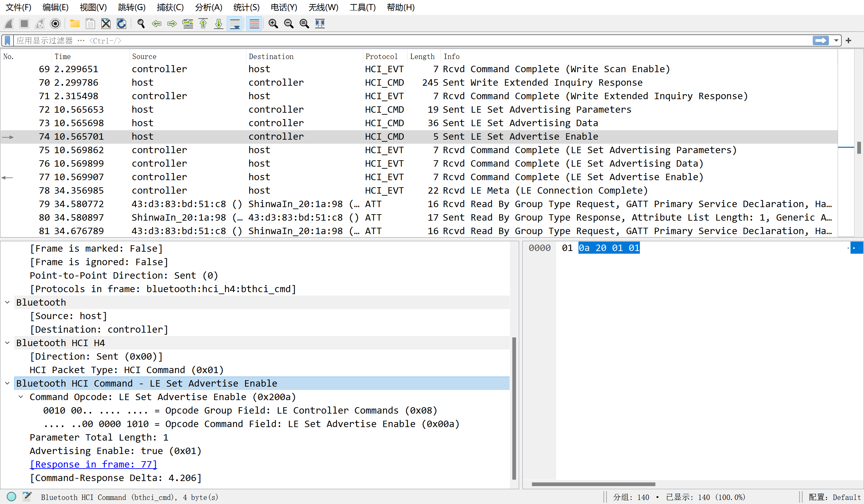Select packet 78 LE Connection Complete

pyautogui.click(x=418, y=191)
